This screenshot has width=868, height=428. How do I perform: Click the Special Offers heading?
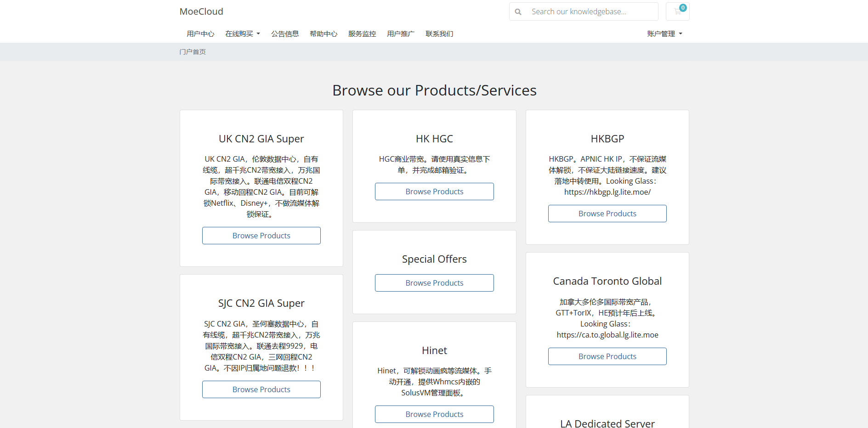point(434,259)
